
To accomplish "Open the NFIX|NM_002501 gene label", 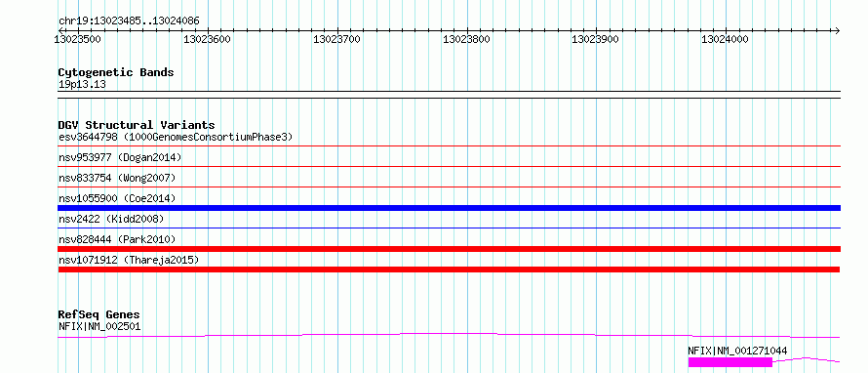I will point(99,326).
